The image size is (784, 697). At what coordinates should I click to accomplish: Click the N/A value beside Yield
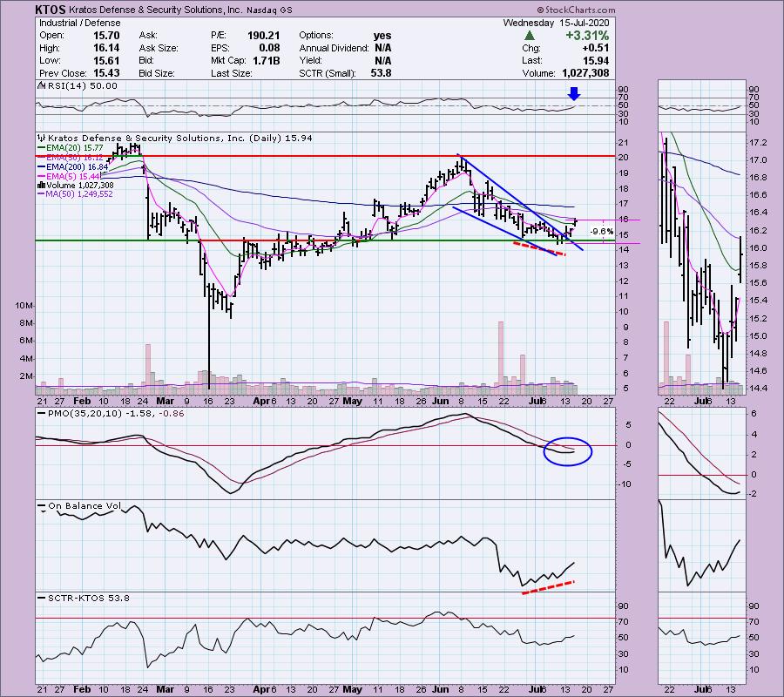[x=383, y=60]
